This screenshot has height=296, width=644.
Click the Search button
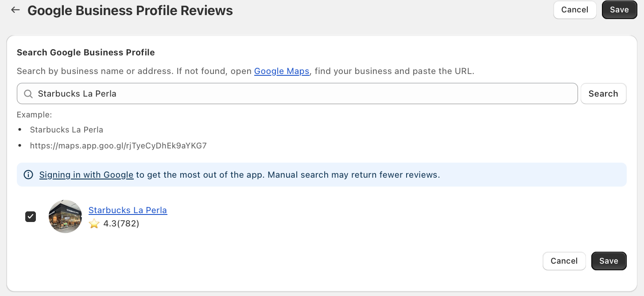(x=603, y=93)
